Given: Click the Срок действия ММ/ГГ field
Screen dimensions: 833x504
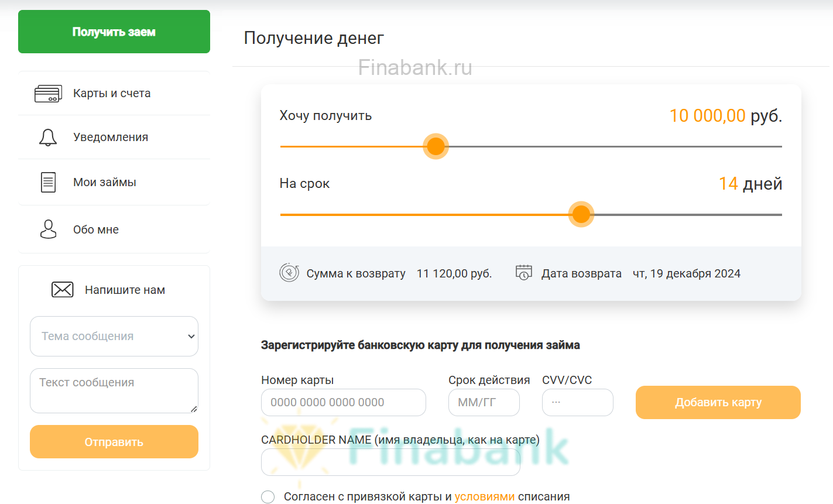Looking at the screenshot, I should click(x=484, y=403).
